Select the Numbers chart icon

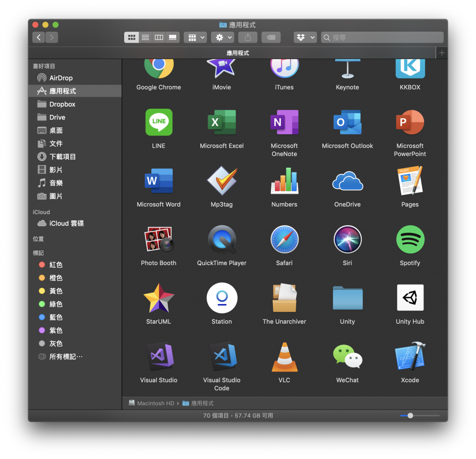click(284, 181)
